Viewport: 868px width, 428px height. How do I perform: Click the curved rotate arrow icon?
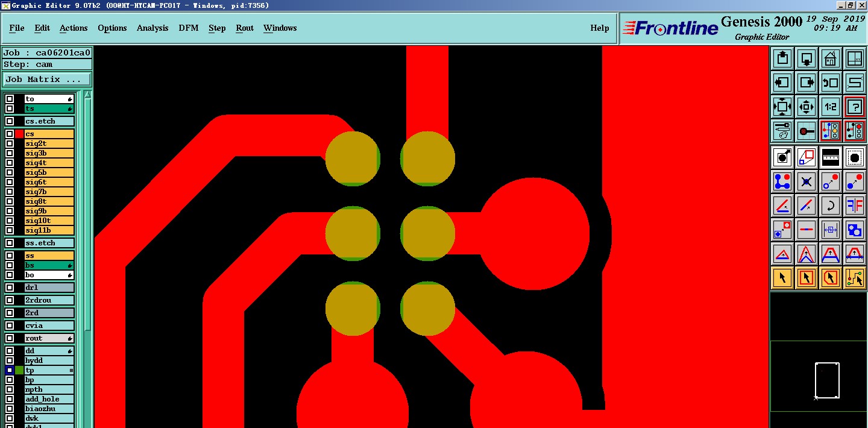tap(831, 206)
